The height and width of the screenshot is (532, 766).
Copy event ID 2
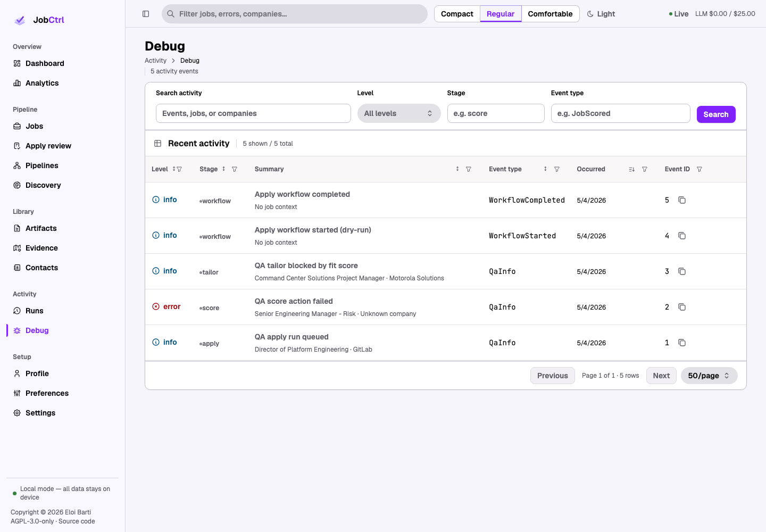pos(682,307)
